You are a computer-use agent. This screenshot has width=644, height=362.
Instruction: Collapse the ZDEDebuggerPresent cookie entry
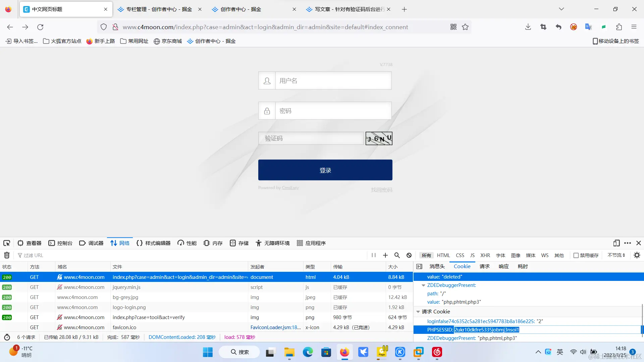[423, 285]
